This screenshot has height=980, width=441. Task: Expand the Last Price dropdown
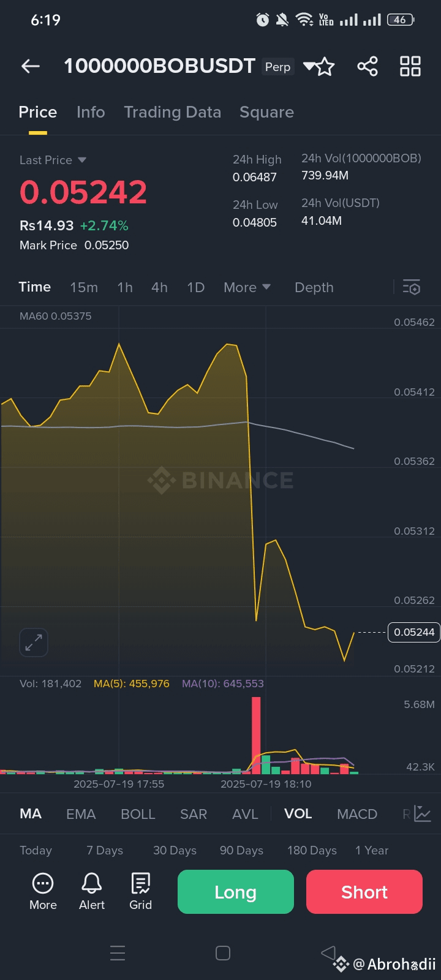click(x=82, y=160)
